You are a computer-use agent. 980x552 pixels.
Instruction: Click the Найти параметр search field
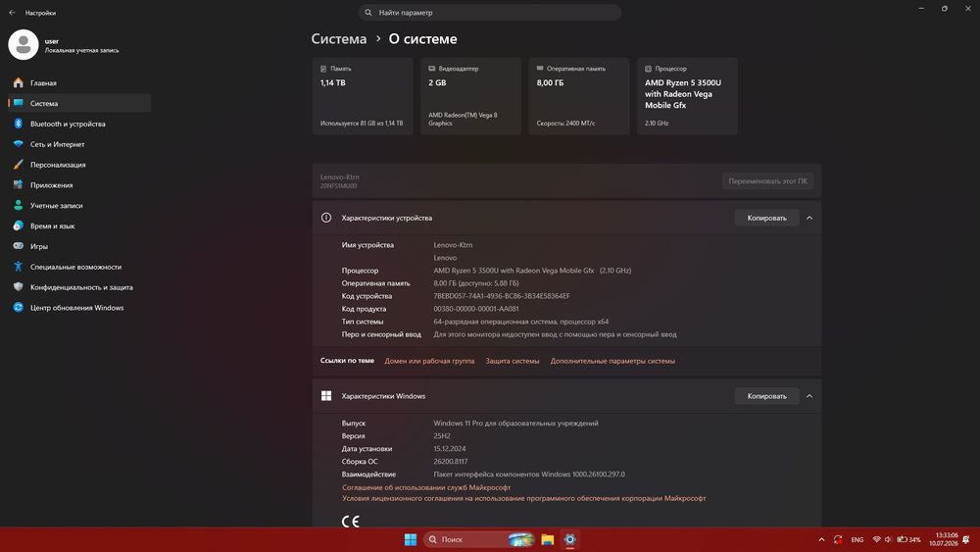click(x=490, y=13)
